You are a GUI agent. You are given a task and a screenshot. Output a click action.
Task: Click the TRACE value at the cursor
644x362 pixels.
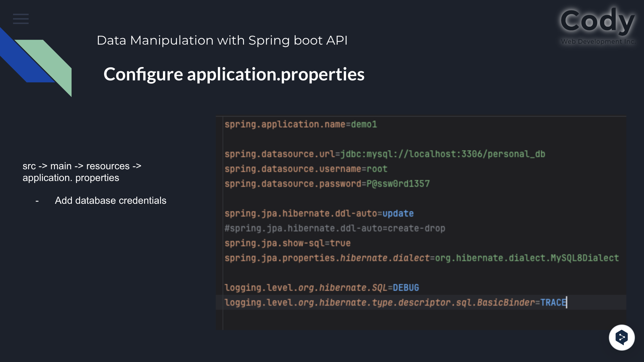tap(553, 303)
